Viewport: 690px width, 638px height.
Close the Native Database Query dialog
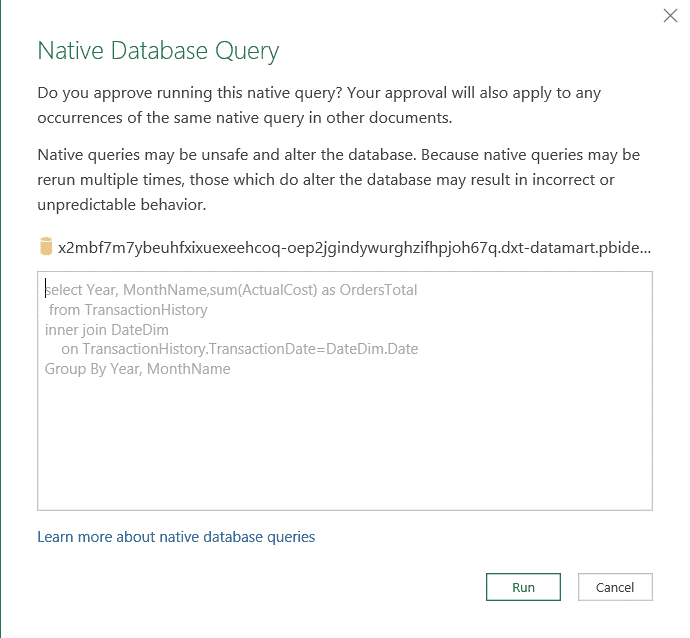(670, 16)
